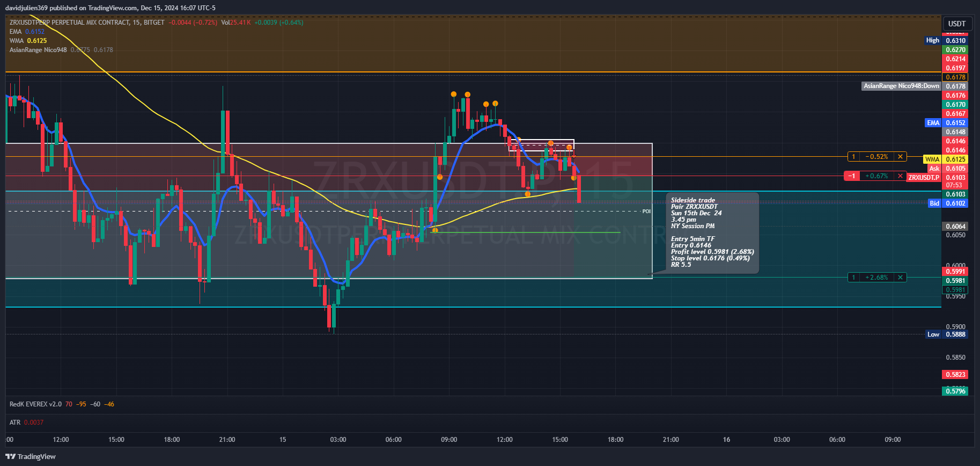
Task: Remove the green +2.68% take-profit order
Action: click(900, 278)
